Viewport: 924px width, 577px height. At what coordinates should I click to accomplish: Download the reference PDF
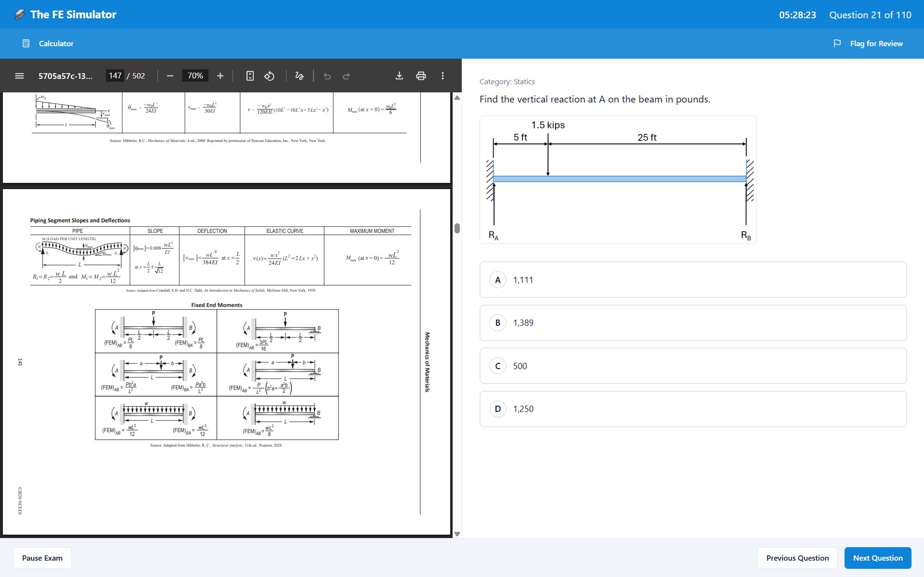[x=399, y=76]
